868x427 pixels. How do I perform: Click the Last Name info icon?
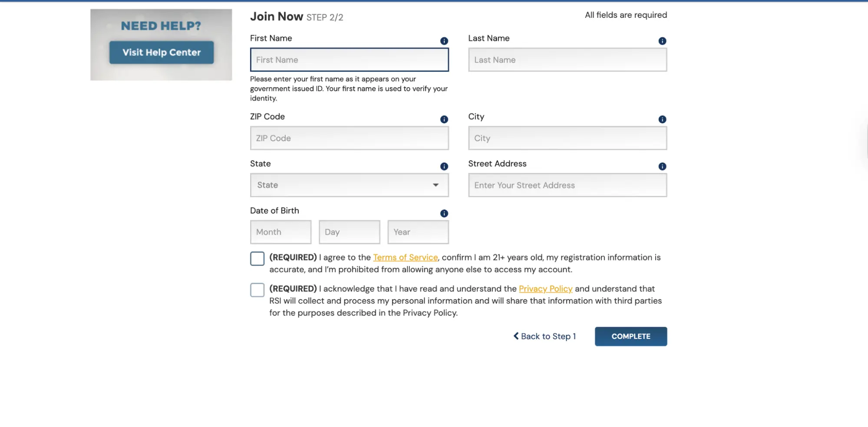(662, 41)
